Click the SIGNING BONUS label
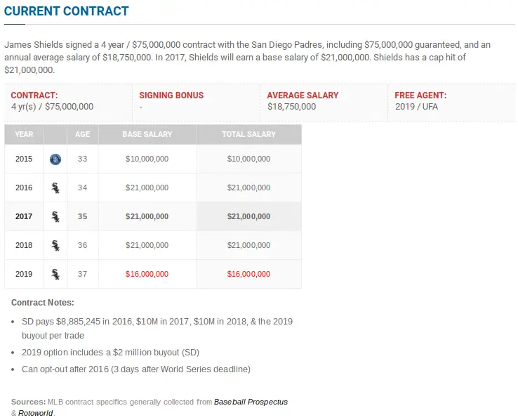Image resolution: width=518 pixels, height=420 pixels. pyautogui.click(x=171, y=96)
